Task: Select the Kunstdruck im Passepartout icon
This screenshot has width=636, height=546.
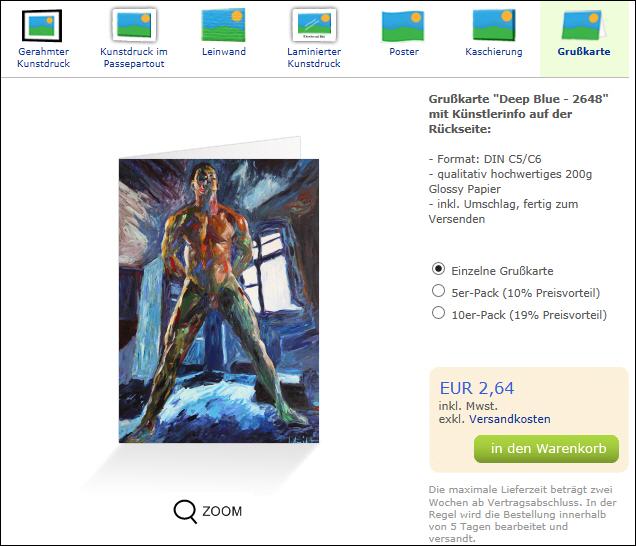Action: [134, 25]
